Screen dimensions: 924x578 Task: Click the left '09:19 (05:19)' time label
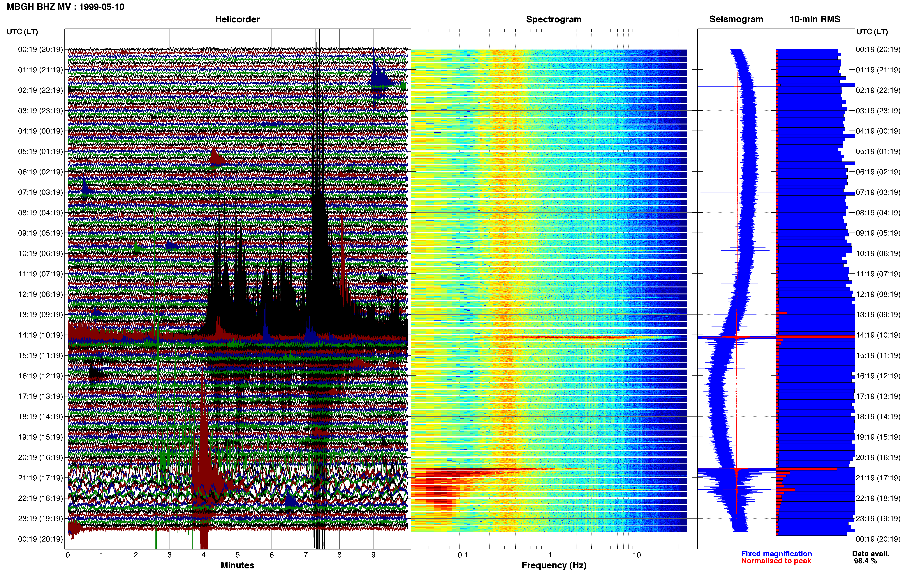coord(41,233)
